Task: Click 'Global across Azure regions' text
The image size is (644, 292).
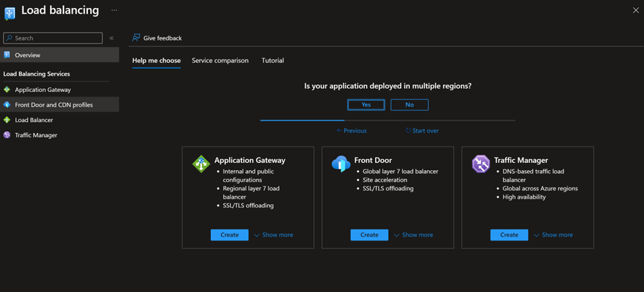Action: pos(540,189)
